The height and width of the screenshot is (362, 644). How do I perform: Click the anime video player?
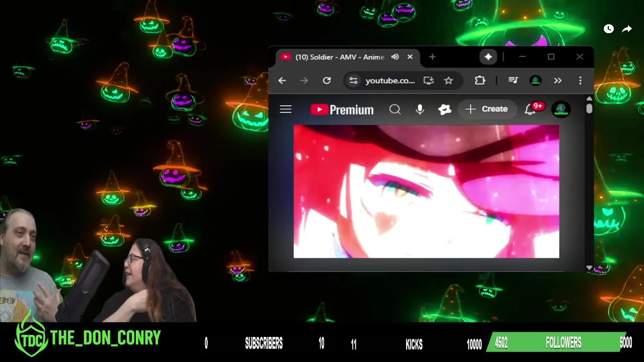(426, 192)
